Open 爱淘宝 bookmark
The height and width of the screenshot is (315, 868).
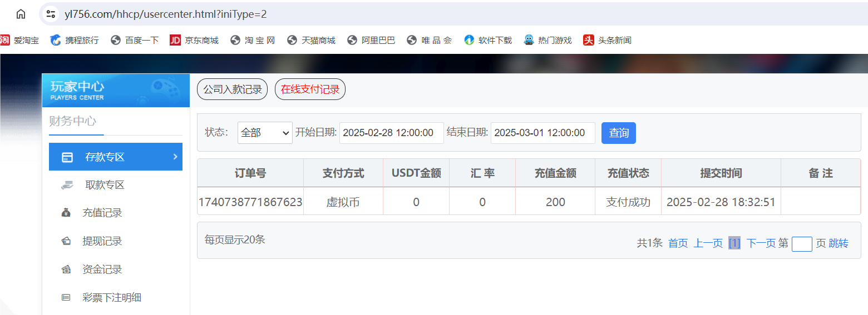(20, 40)
